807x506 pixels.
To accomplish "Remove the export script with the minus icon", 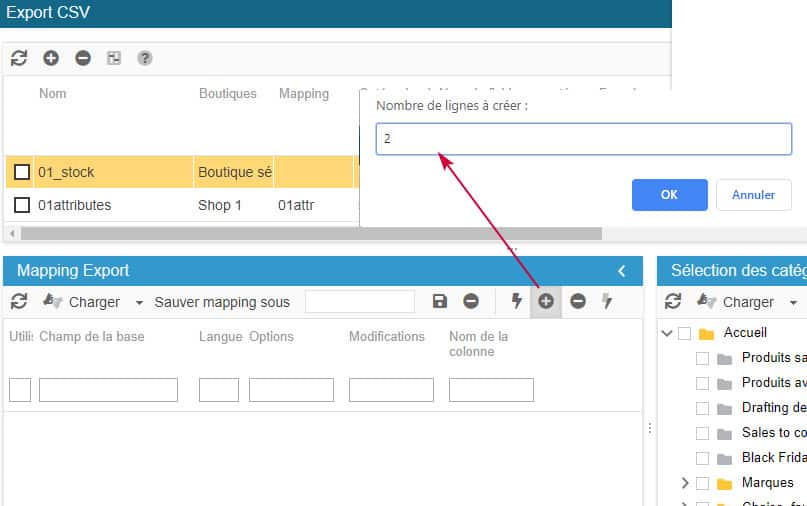I will [83, 58].
